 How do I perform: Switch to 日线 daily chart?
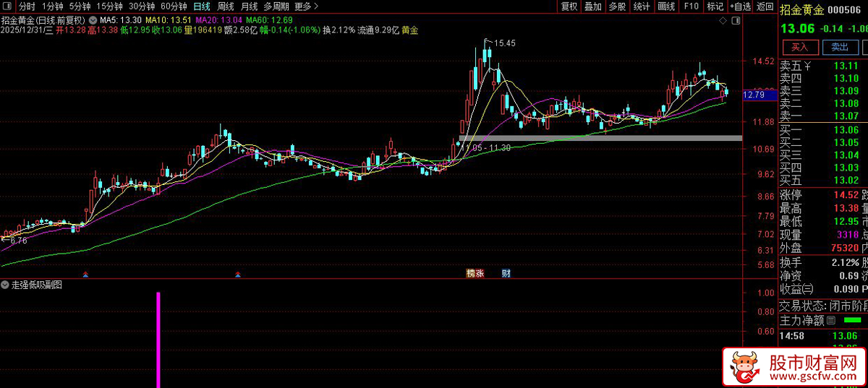(201, 7)
